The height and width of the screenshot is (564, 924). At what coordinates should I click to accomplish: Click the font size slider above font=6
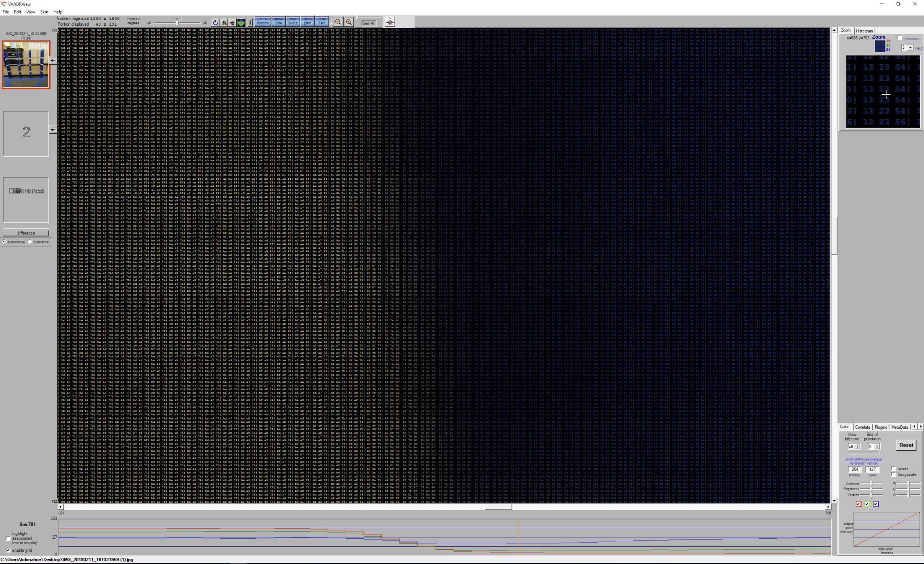(x=368, y=18)
